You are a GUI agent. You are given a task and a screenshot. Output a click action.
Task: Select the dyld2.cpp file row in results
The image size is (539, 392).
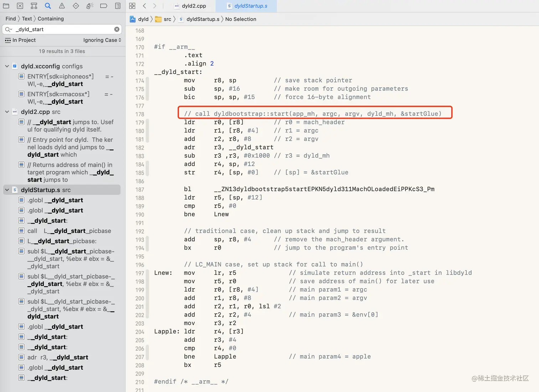click(62, 112)
